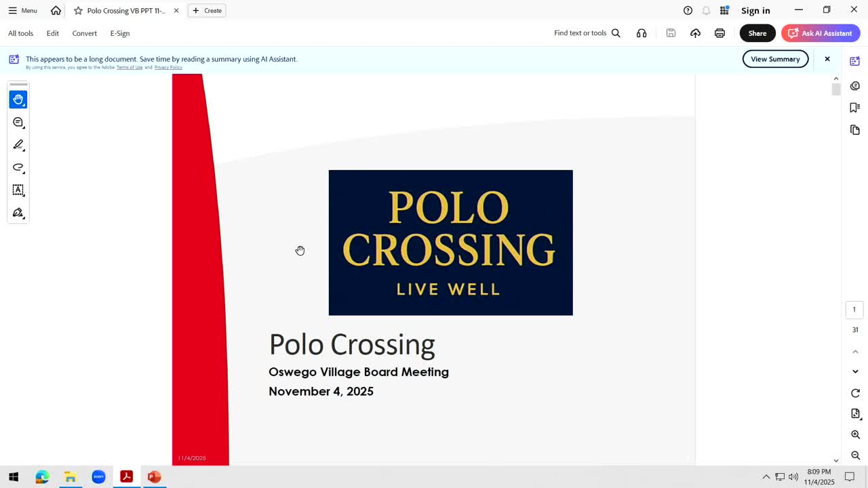Screen dimensions: 868x488
Task: Select the Highlight pen tool
Action: [18, 144]
